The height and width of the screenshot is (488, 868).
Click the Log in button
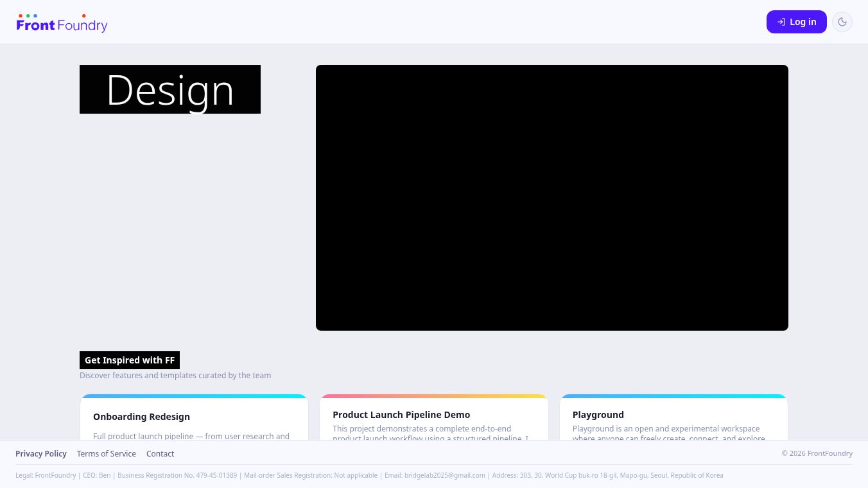point(796,22)
